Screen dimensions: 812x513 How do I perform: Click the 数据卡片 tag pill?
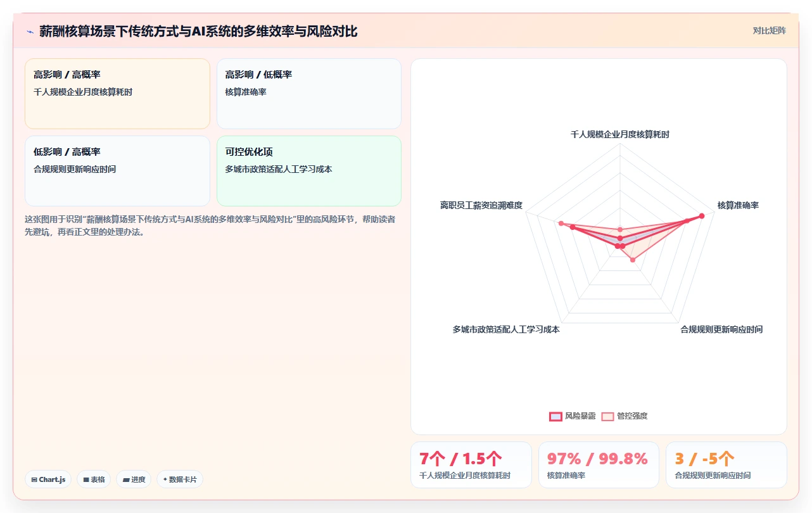[180, 479]
